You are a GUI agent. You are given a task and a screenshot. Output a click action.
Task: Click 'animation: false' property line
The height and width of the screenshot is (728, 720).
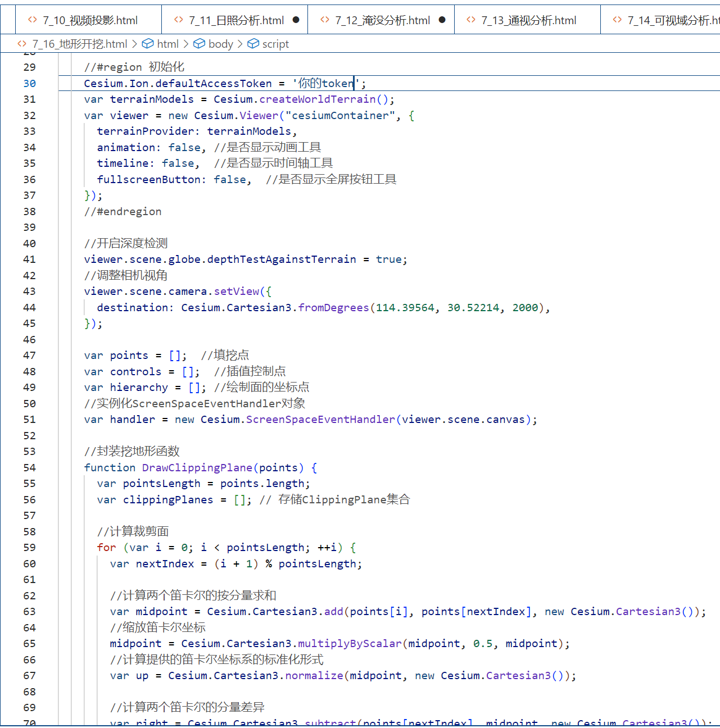click(x=149, y=147)
